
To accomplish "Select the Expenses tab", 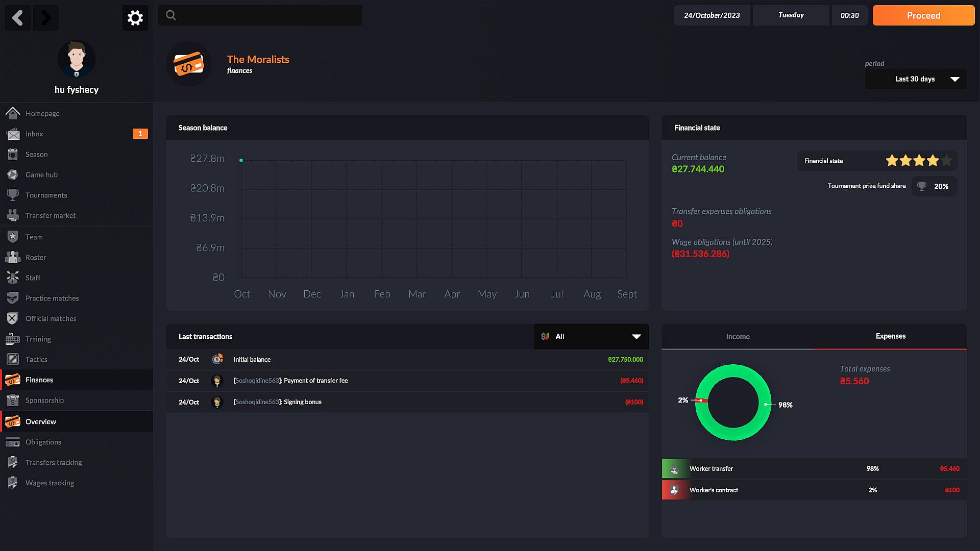I will coord(890,336).
